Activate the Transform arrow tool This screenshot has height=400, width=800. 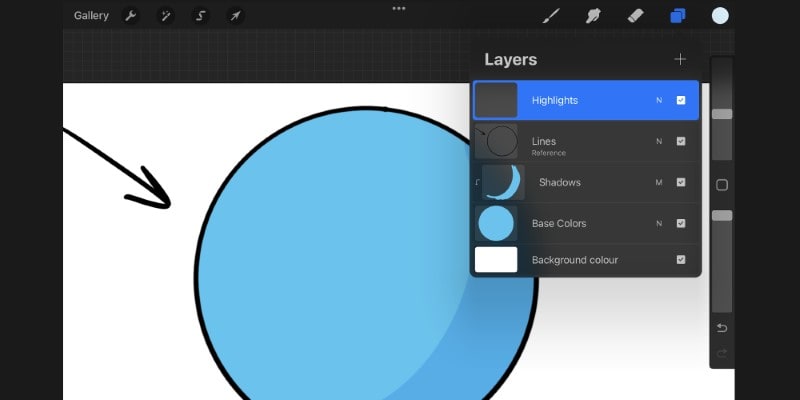[235, 16]
